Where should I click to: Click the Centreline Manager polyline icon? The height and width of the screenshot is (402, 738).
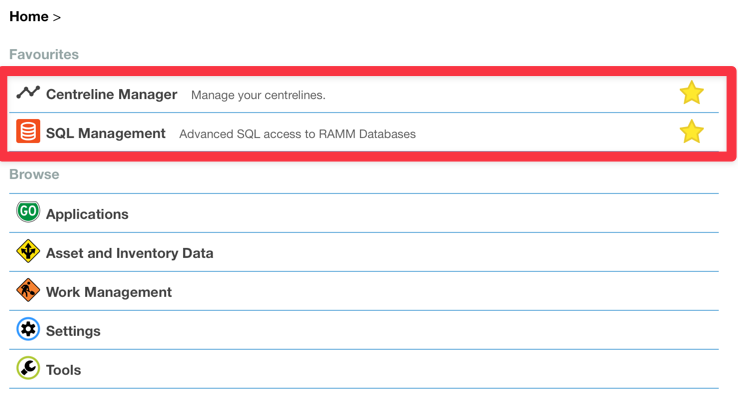click(x=28, y=92)
